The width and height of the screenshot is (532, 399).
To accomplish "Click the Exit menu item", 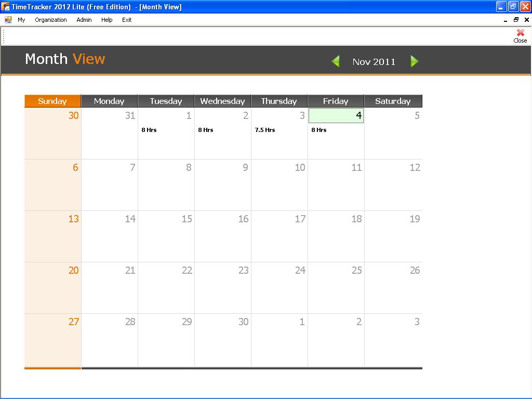I will click(127, 20).
